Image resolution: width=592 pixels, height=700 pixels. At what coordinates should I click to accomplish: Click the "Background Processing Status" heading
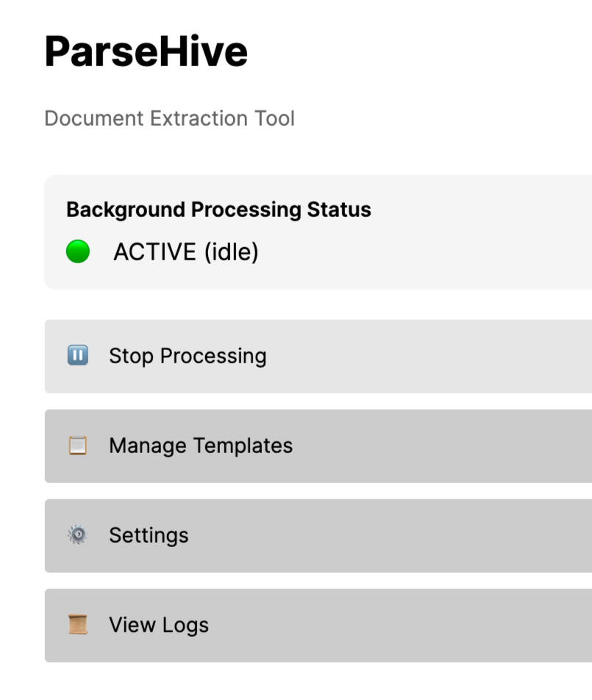point(218,210)
